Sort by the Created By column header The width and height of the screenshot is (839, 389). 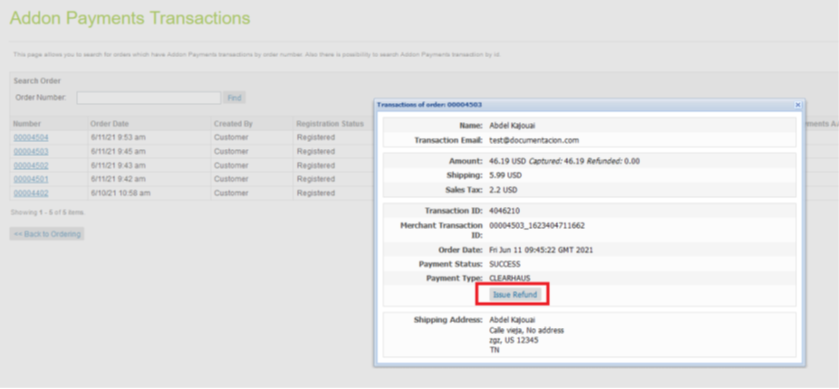[x=233, y=124]
